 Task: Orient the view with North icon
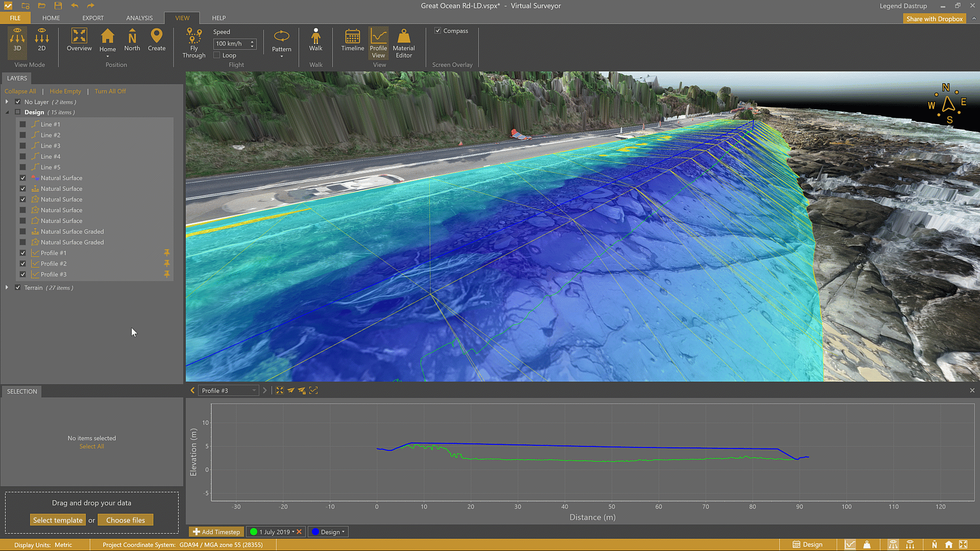(132, 40)
